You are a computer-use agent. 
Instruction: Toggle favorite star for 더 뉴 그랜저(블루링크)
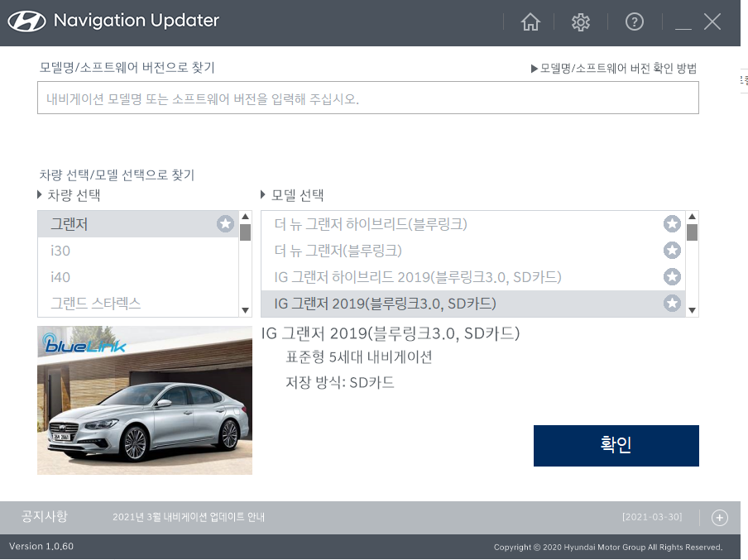[672, 250]
